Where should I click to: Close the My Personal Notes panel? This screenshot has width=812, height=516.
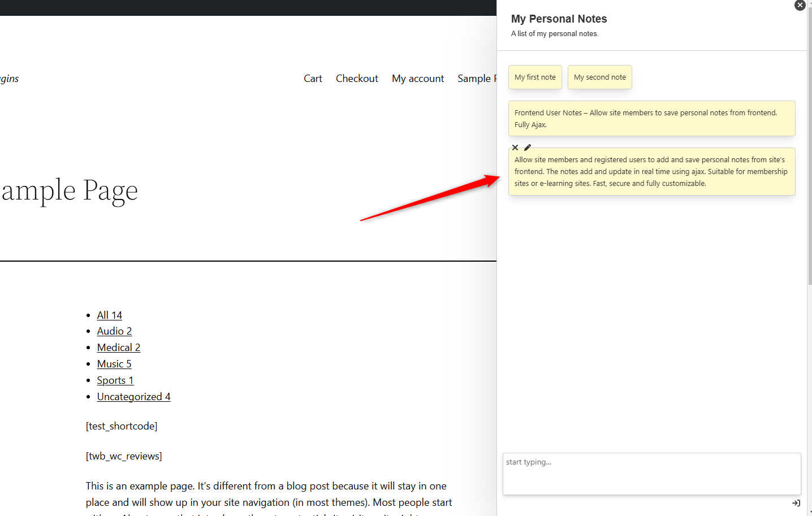point(800,5)
